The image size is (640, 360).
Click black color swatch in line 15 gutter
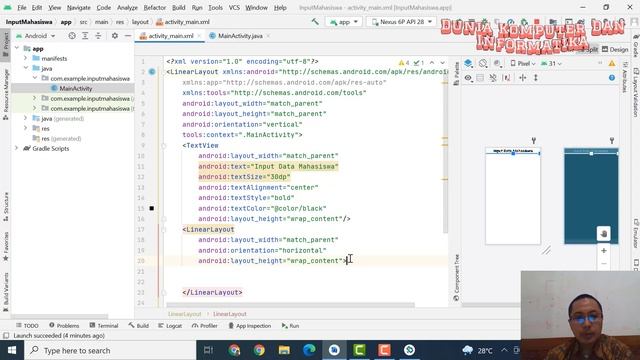coord(151,209)
